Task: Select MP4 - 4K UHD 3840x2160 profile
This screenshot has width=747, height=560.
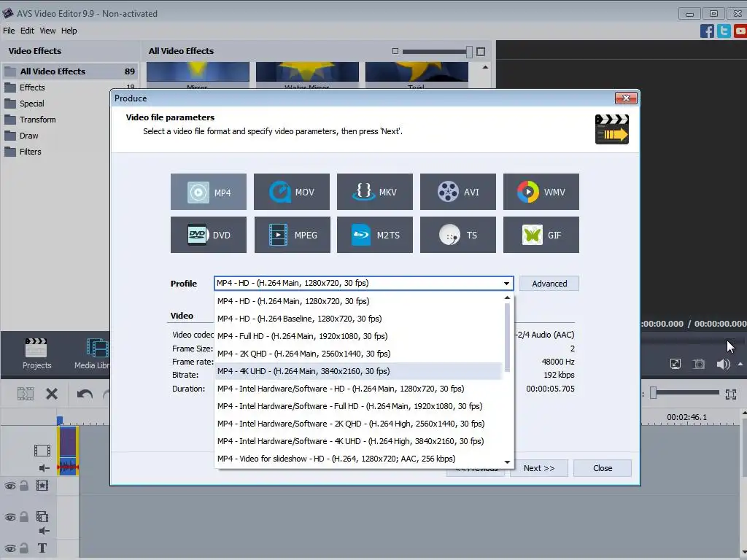Action: pyautogui.click(x=358, y=371)
